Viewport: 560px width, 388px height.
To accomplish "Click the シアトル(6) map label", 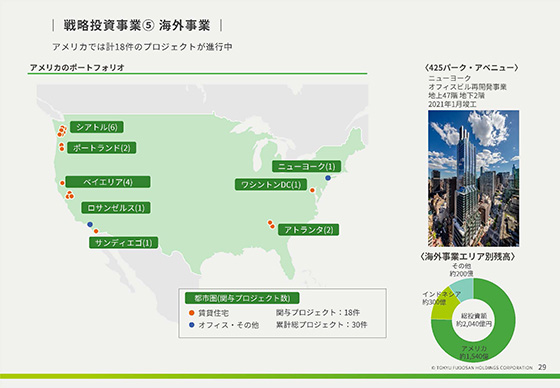I will click(97, 127).
